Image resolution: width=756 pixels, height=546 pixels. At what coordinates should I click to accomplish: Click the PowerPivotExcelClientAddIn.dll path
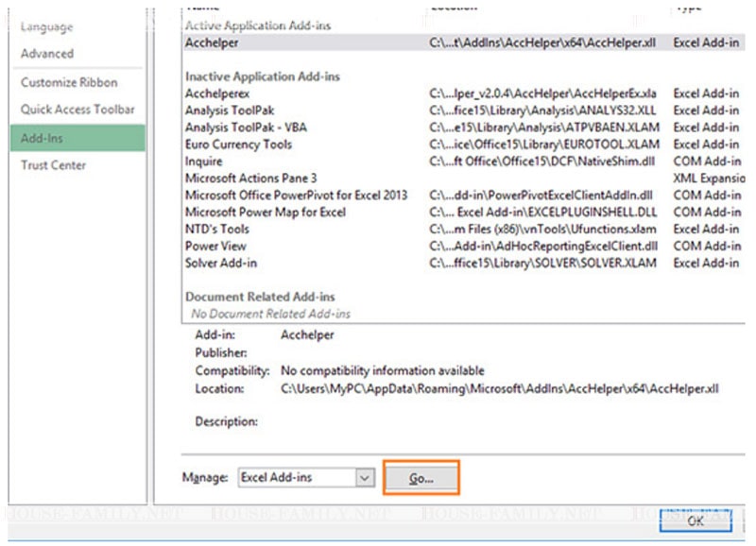tap(541, 196)
